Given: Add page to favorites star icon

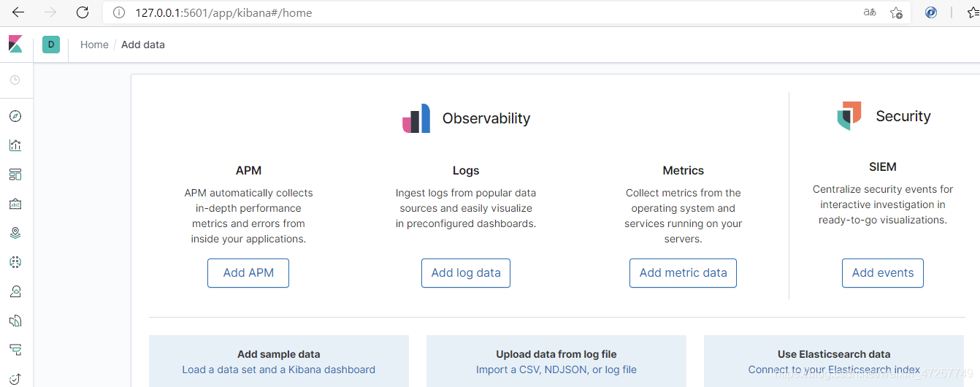Looking at the screenshot, I should click(896, 12).
